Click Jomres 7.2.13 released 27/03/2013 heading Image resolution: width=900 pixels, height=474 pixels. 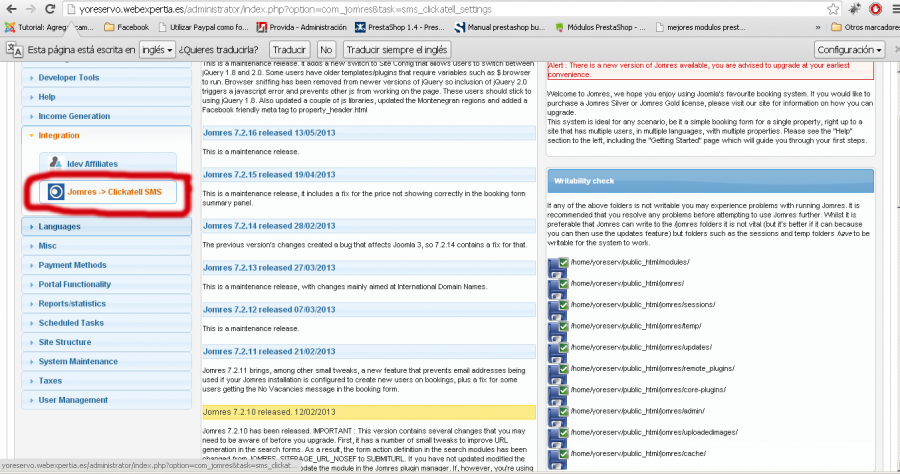coord(368,267)
